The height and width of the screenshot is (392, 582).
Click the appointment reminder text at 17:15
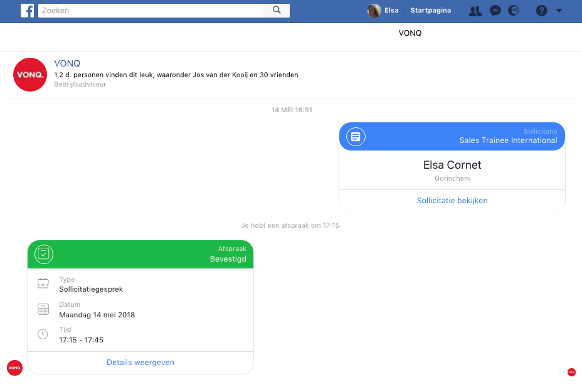[x=290, y=225]
